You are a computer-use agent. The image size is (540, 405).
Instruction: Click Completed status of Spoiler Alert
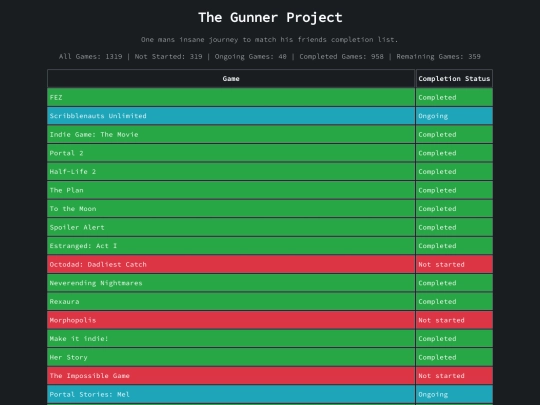(454, 227)
